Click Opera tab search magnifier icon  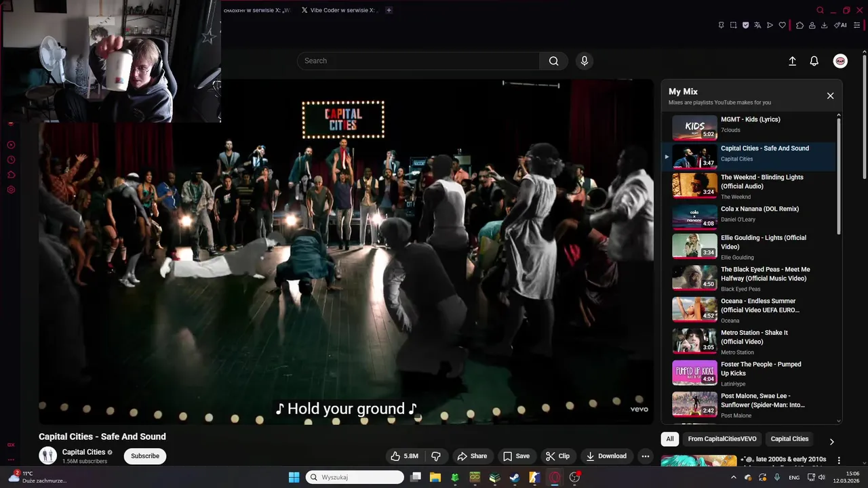(x=820, y=10)
